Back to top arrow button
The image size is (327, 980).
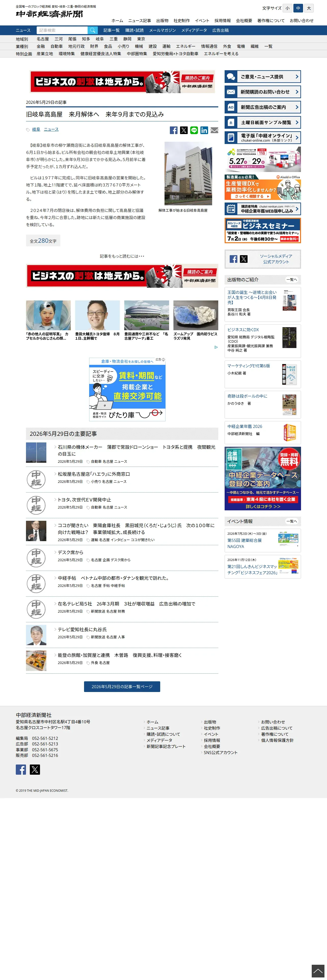(318, 971)
